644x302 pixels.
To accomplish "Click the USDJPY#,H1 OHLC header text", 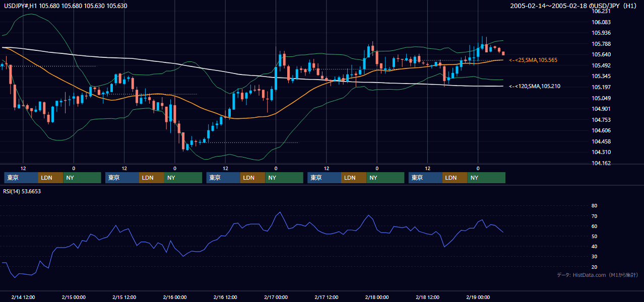I will click(65, 6).
